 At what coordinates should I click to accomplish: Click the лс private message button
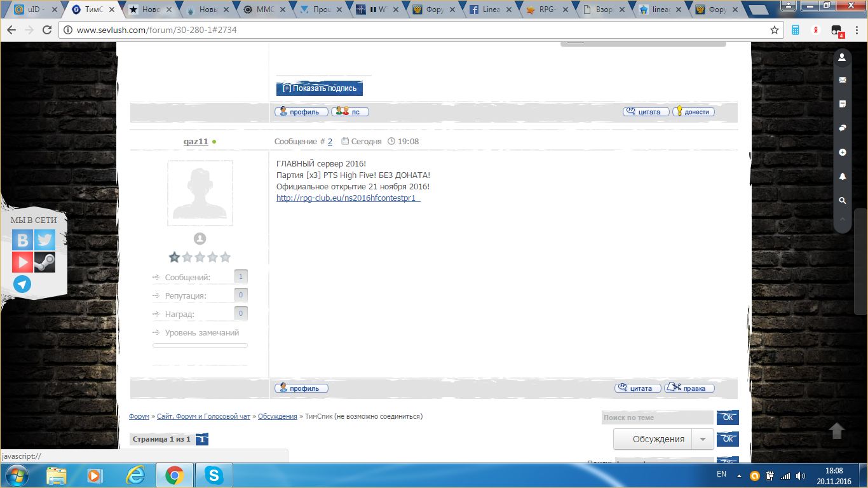pos(350,111)
